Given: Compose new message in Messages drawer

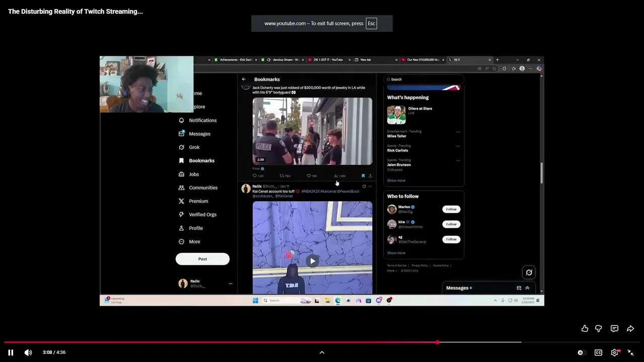Looking at the screenshot, I should 519,288.
